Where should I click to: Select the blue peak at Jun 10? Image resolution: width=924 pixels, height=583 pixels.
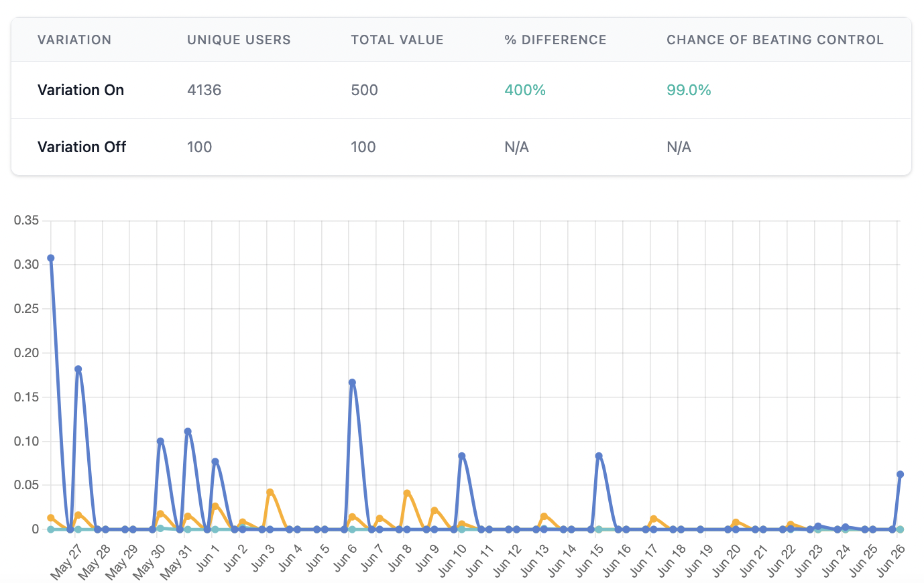click(462, 456)
